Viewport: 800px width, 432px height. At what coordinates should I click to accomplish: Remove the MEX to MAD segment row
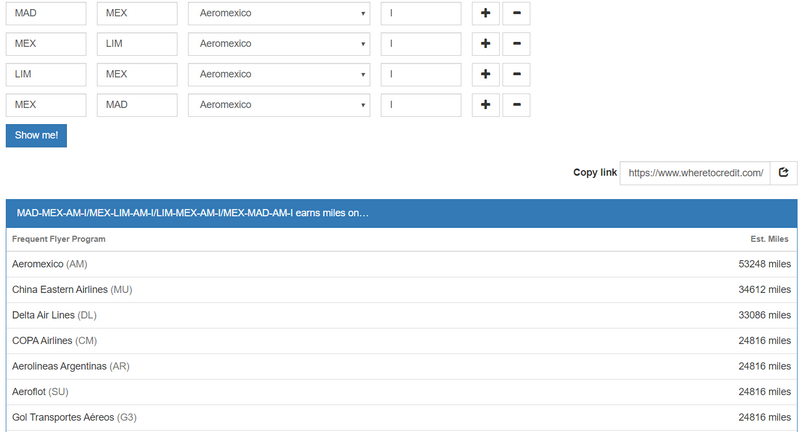(516, 105)
